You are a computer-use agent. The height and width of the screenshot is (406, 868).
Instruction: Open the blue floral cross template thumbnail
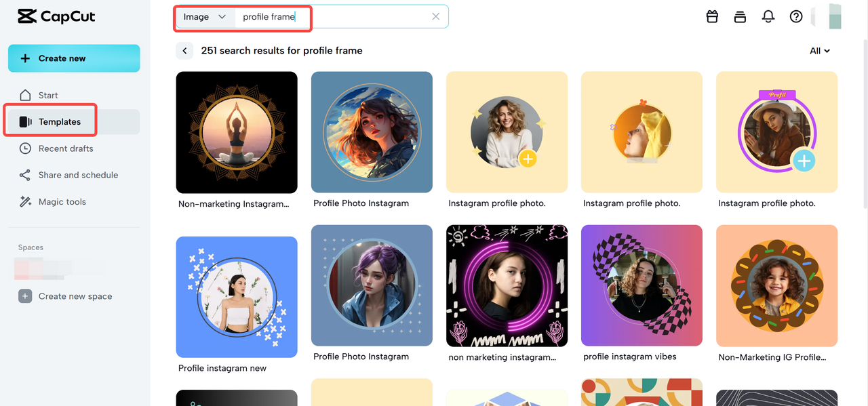pyautogui.click(x=237, y=297)
